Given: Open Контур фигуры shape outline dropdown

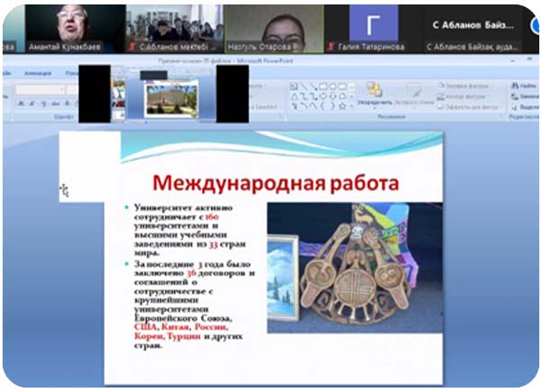Looking at the screenshot, I should 463,96.
